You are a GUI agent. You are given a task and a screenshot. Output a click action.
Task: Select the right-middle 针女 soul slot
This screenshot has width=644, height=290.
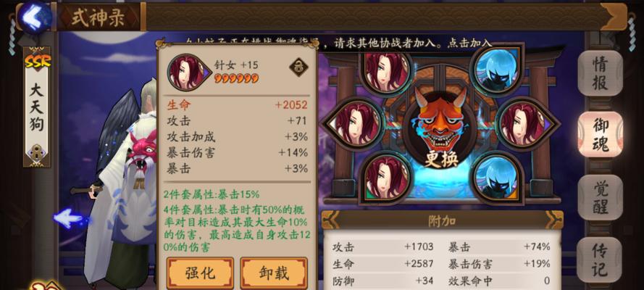coord(527,123)
